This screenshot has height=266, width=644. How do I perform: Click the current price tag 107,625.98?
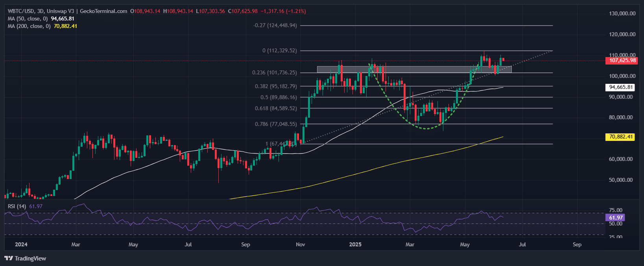coord(621,61)
